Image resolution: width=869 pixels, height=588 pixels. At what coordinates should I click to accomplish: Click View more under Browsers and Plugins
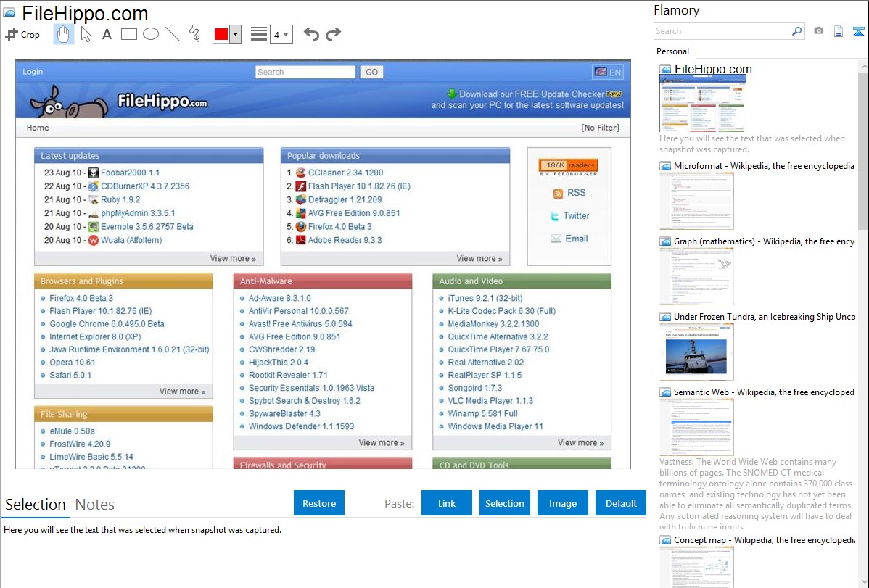(182, 392)
